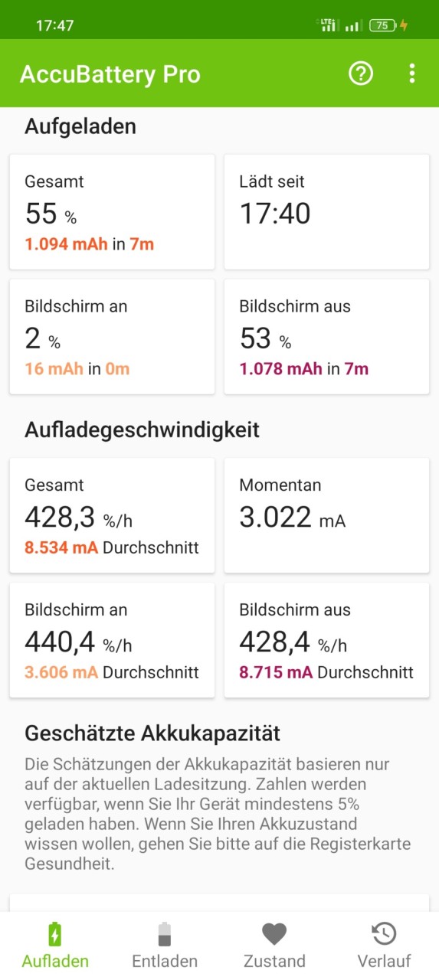Open the Zustand tab label
Viewport: 439px width, 980px height.
[274, 962]
